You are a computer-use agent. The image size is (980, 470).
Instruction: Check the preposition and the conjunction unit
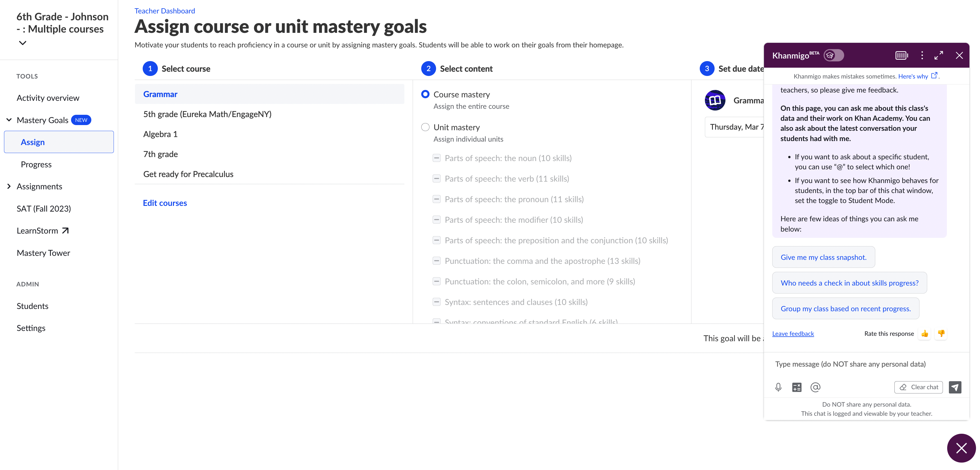437,240
